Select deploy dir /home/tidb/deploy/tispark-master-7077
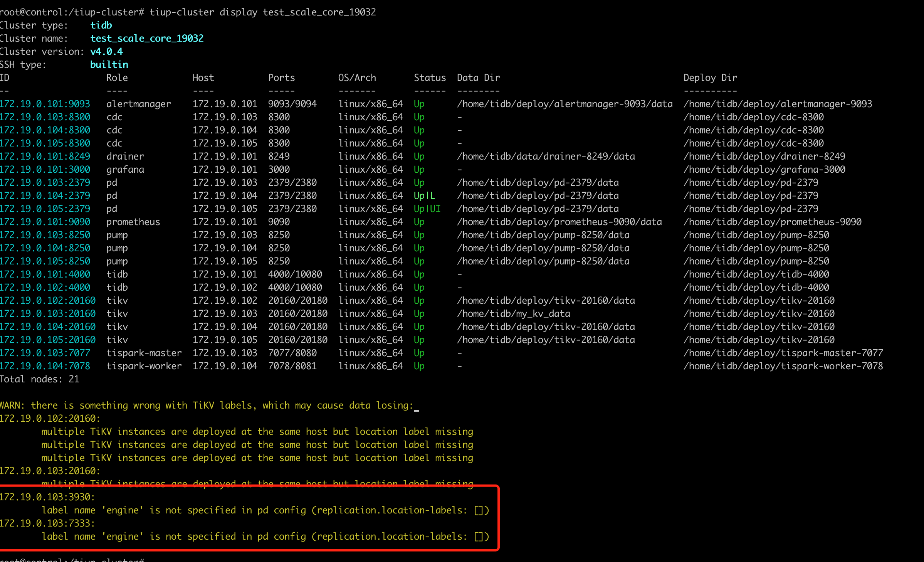The height and width of the screenshot is (562, 924). point(783,353)
